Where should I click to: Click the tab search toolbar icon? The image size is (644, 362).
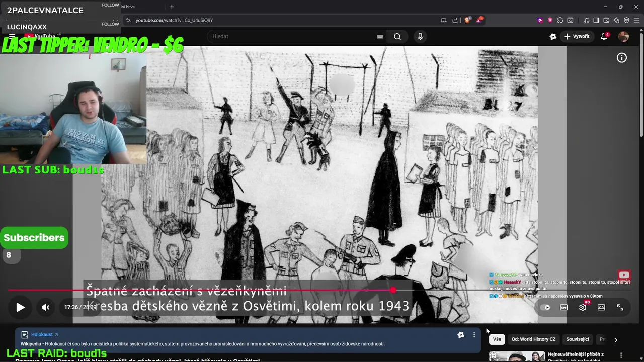[x=570, y=20]
